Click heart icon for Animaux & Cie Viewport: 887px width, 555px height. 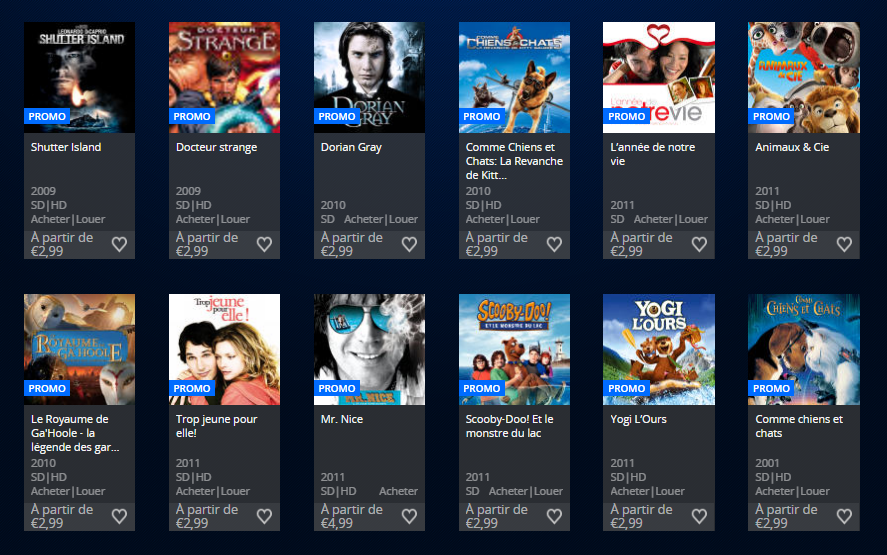click(x=844, y=244)
